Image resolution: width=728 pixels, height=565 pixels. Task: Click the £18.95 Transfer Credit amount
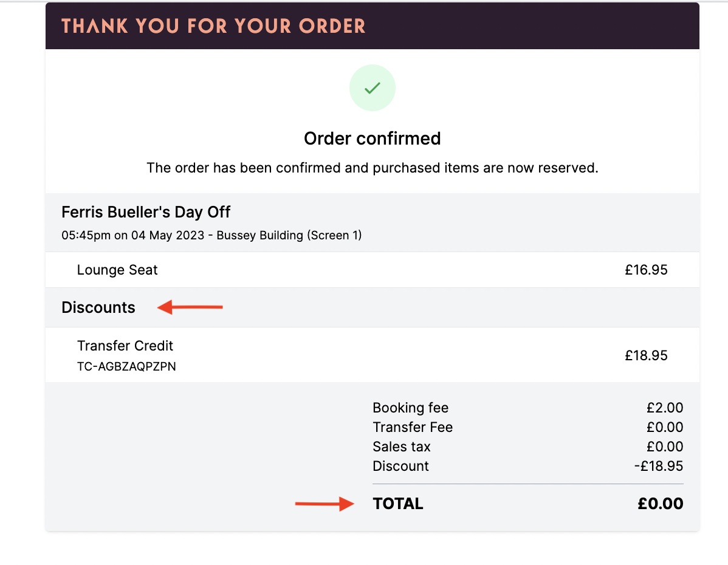click(646, 355)
